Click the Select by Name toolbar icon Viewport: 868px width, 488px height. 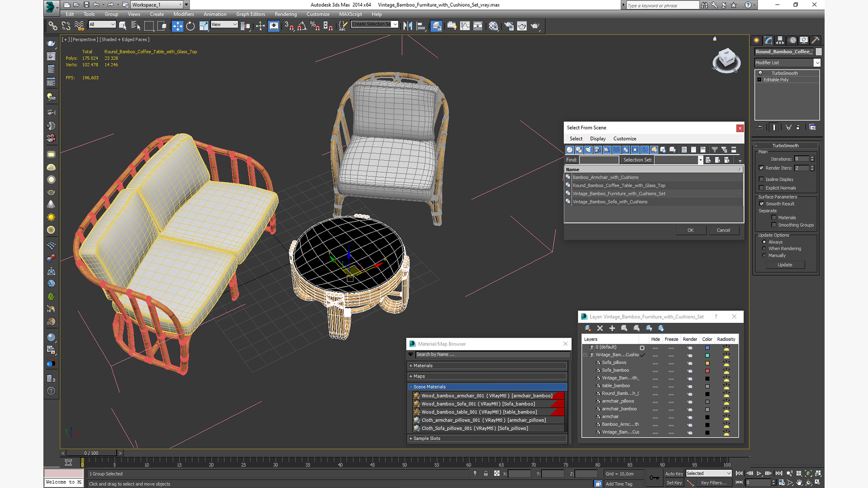(135, 26)
